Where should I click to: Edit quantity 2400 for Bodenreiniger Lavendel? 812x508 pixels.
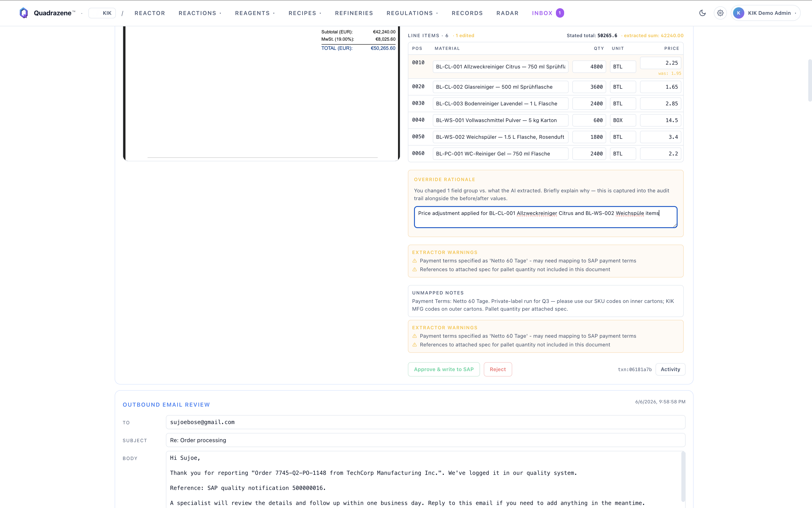pos(589,103)
